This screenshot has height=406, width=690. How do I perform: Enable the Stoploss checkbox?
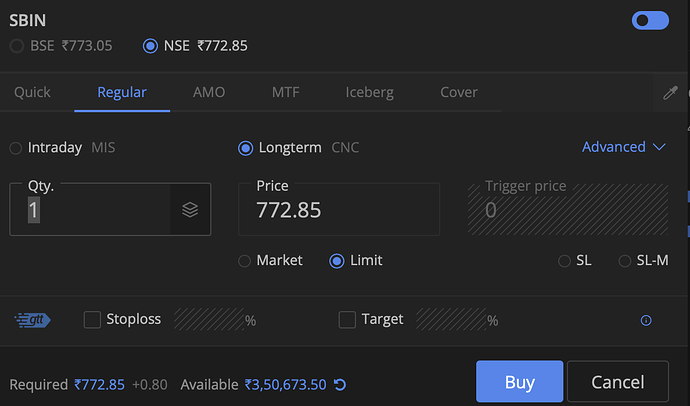(92, 320)
